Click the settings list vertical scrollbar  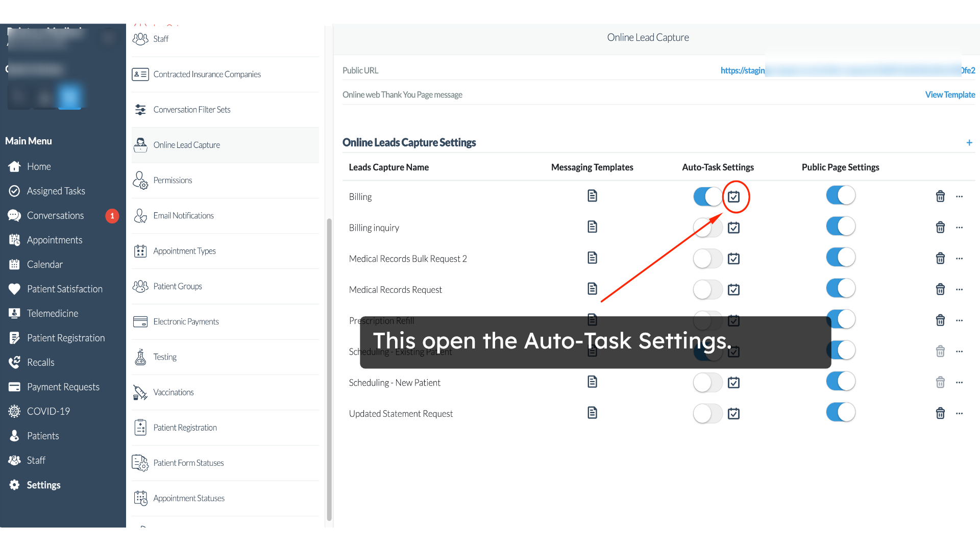click(x=329, y=370)
